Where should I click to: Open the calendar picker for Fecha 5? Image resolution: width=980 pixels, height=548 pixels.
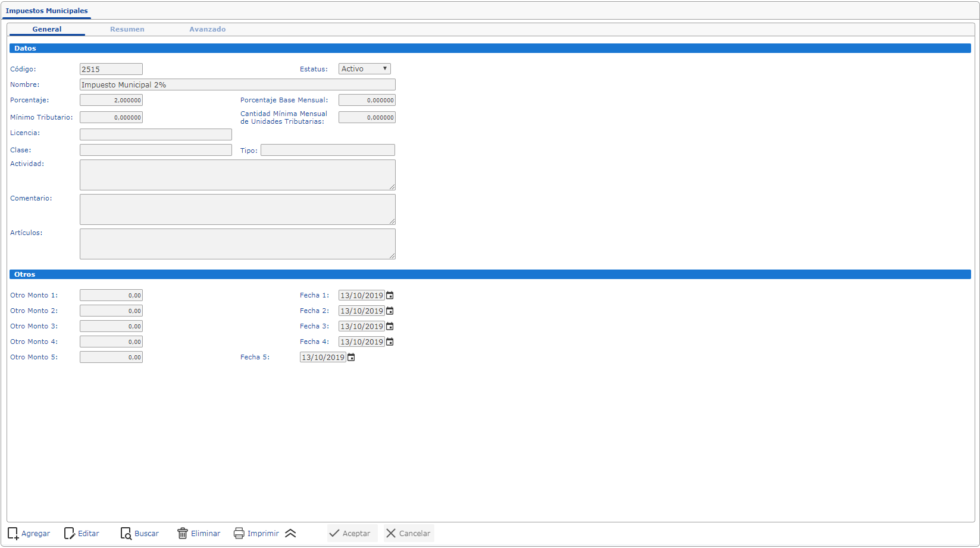352,358
